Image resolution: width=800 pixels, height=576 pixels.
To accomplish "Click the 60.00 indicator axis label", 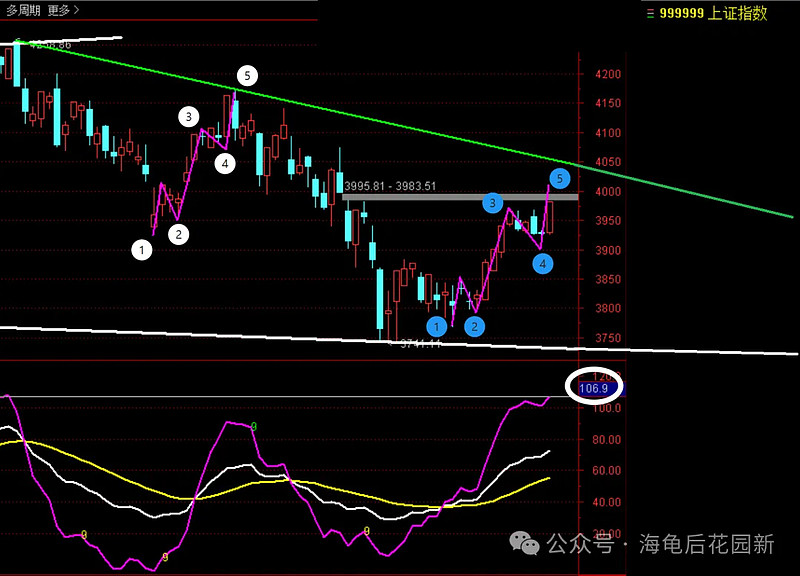I will [606, 471].
